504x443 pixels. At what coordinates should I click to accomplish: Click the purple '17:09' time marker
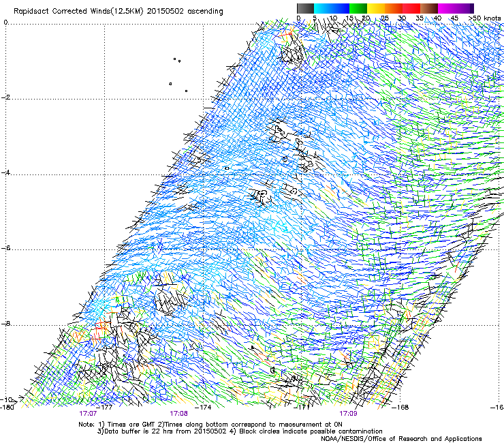[x=348, y=414]
